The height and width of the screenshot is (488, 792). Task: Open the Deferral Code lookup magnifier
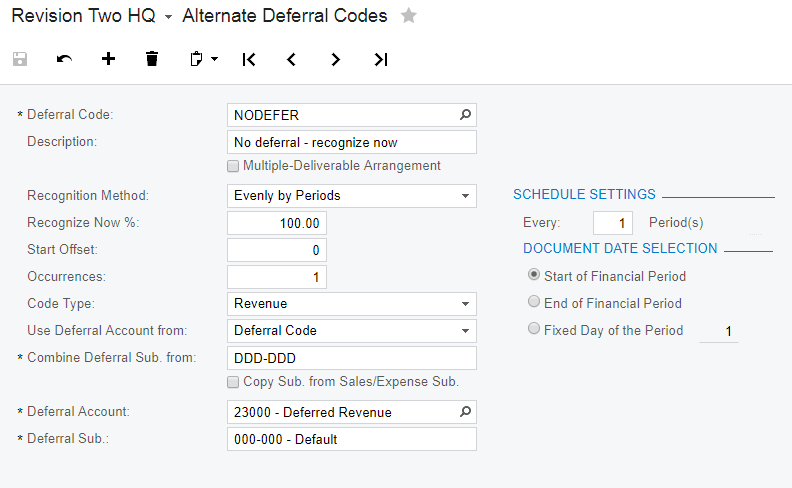click(x=465, y=115)
